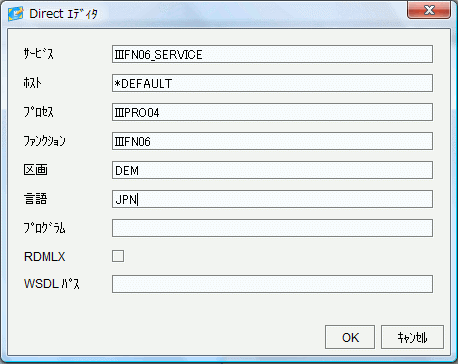Screen dimensions: 458x364
Task: Focus the ホスト field showing *DEFAULT
Action: pos(272,83)
